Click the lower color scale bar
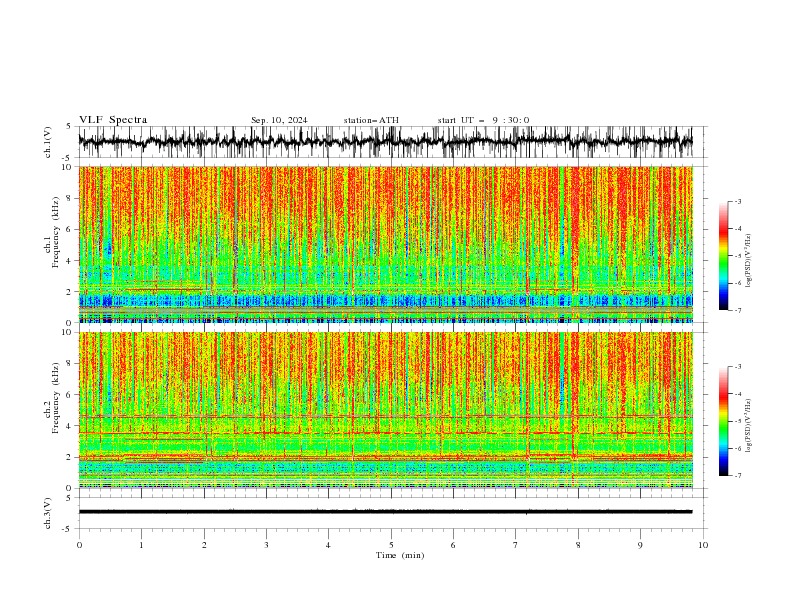This screenshot has height=612, width=792. tap(723, 421)
